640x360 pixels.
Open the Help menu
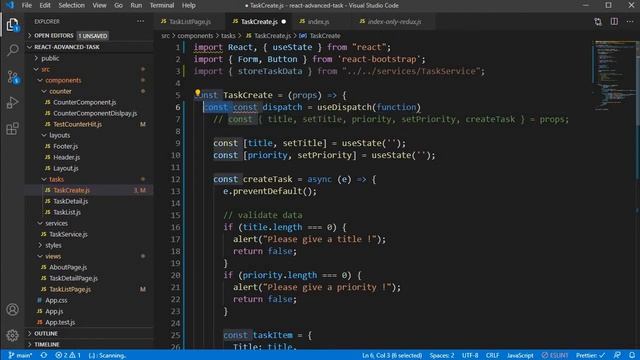[x=189, y=5]
